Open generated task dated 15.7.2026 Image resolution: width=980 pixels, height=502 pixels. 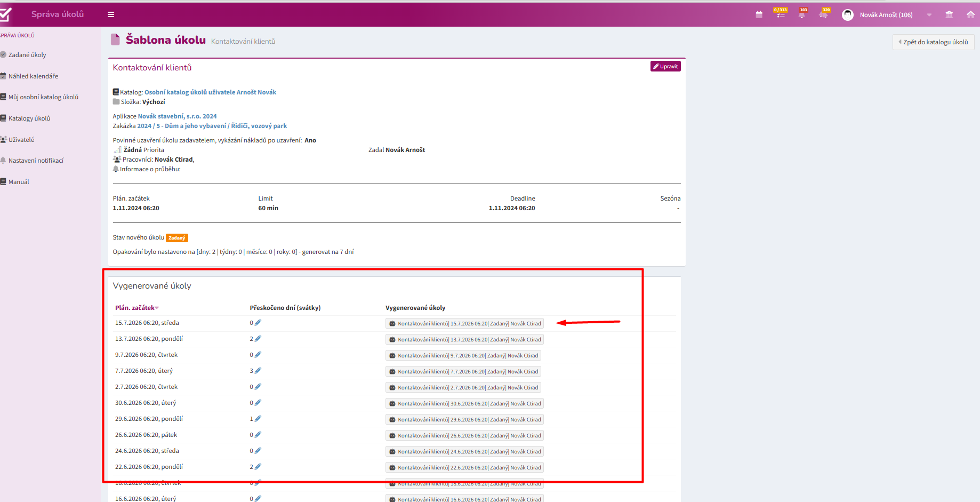(x=464, y=323)
